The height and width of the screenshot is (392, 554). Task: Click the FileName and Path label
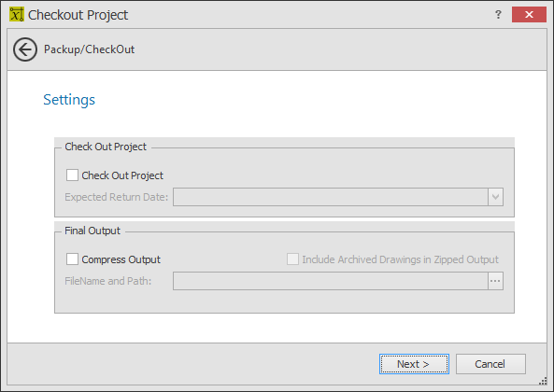[x=107, y=281]
